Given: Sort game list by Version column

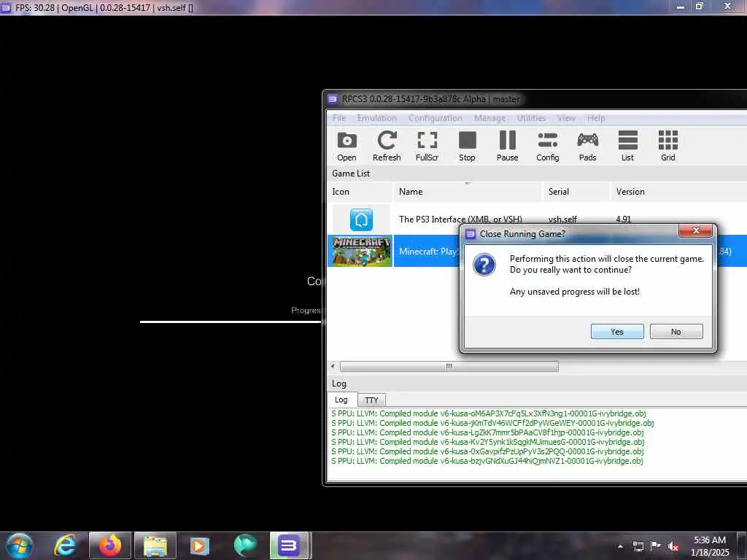Looking at the screenshot, I should coord(678,192).
